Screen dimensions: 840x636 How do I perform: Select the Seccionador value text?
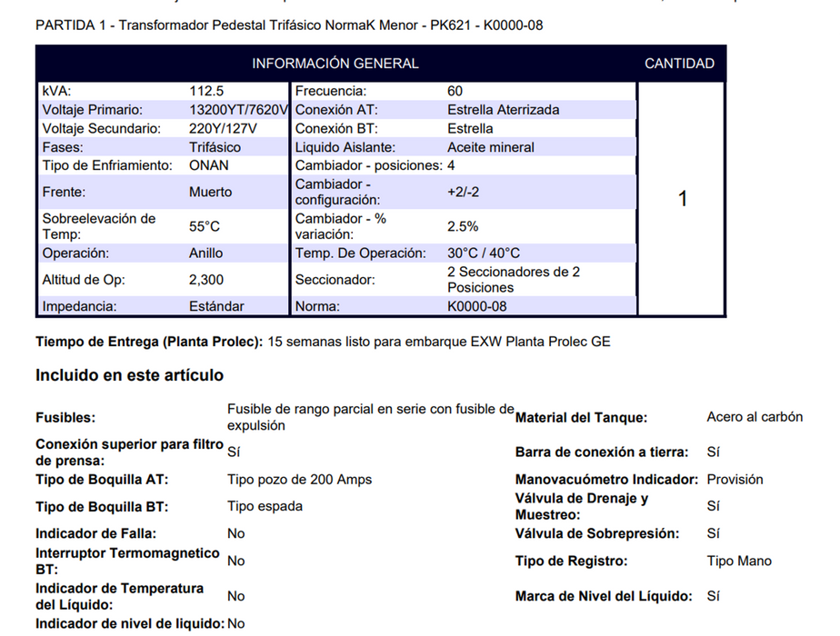point(513,280)
